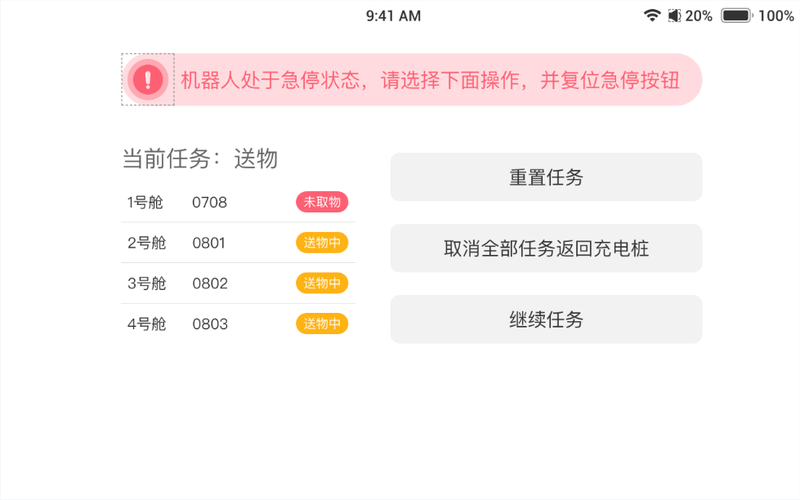Click 取消全部任务返回充电桩 button
The image size is (800, 500).
coord(546,248)
